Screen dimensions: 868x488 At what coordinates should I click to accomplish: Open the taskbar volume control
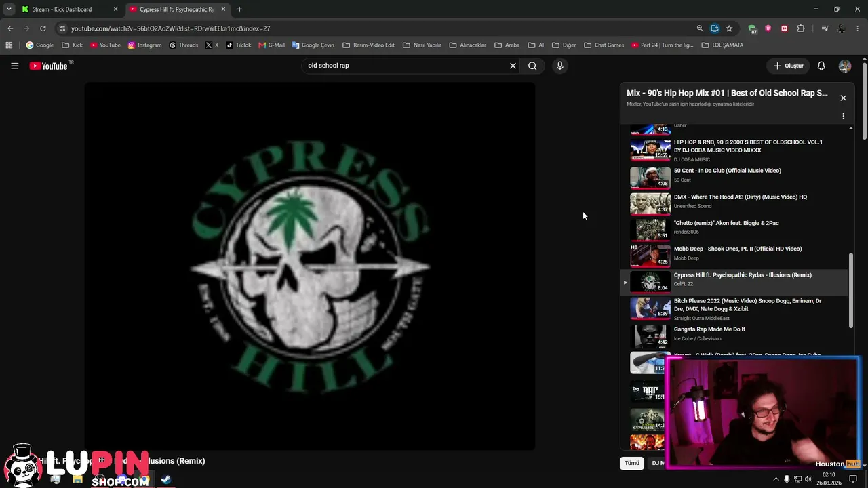tap(808, 479)
